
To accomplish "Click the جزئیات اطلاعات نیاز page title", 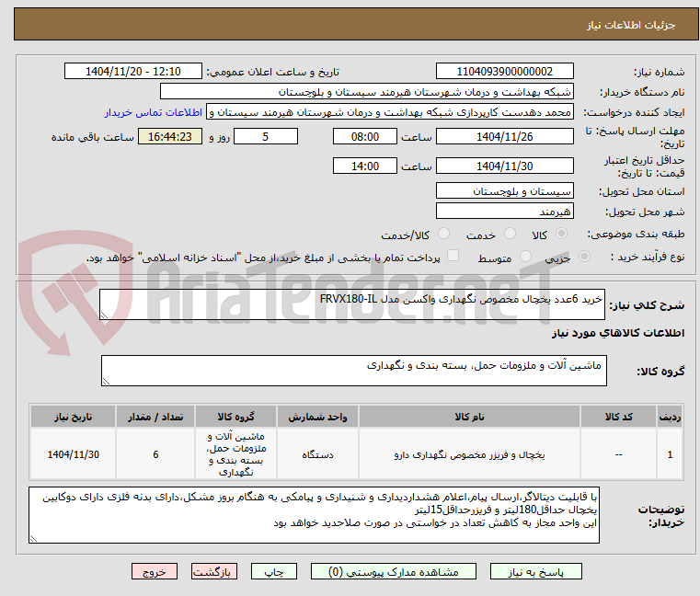I will (631, 25).
